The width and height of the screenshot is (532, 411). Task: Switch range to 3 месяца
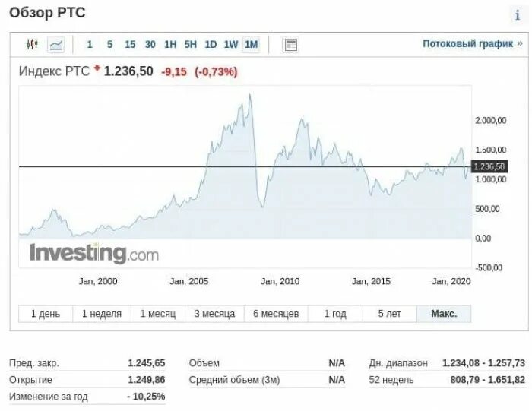(x=214, y=314)
